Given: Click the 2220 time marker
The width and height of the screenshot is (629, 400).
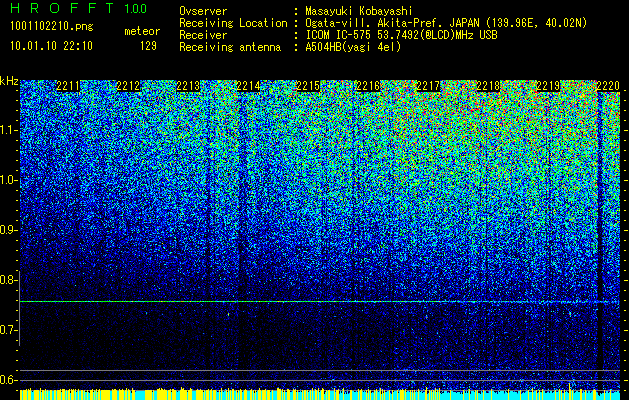Looking at the screenshot, I should 608,86.
